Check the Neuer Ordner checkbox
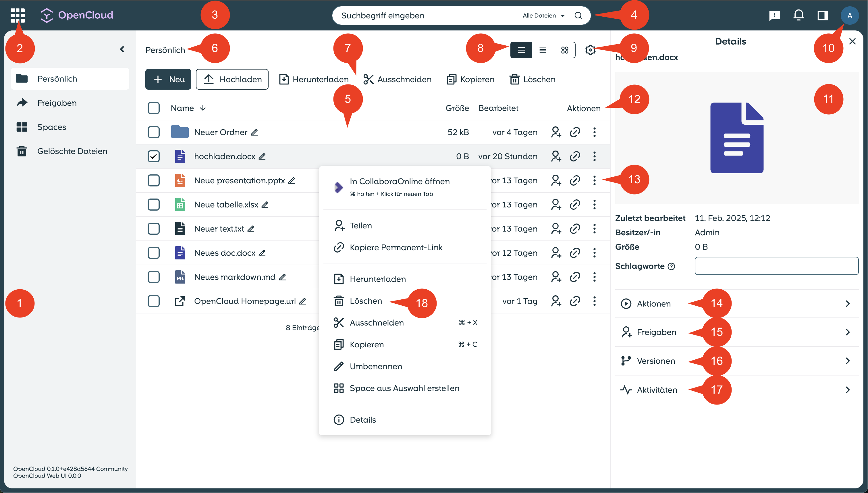This screenshot has width=868, height=493. point(154,132)
